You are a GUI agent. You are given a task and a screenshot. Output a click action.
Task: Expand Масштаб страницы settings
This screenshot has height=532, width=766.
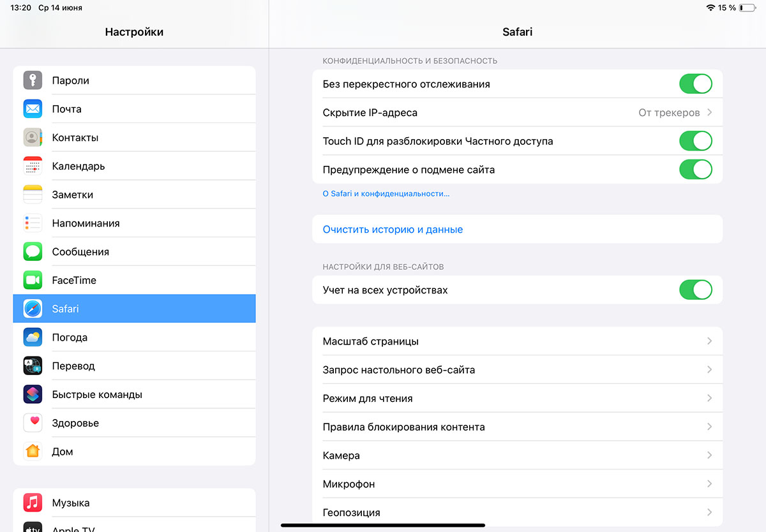(x=517, y=341)
